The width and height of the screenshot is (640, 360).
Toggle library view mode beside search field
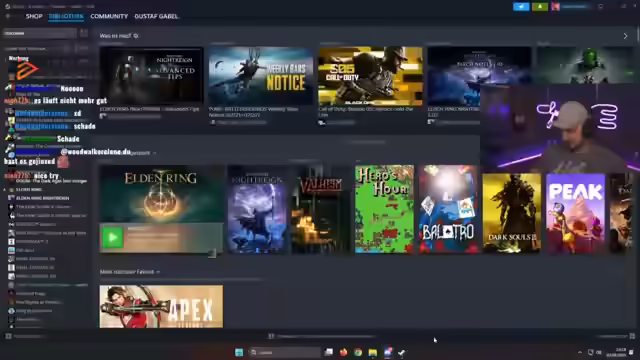coord(84,33)
